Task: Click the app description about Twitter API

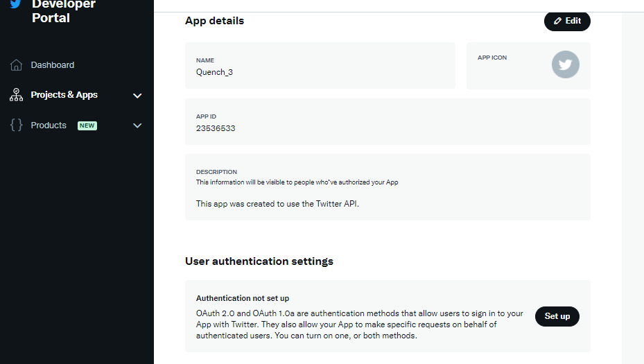Action: [x=277, y=204]
